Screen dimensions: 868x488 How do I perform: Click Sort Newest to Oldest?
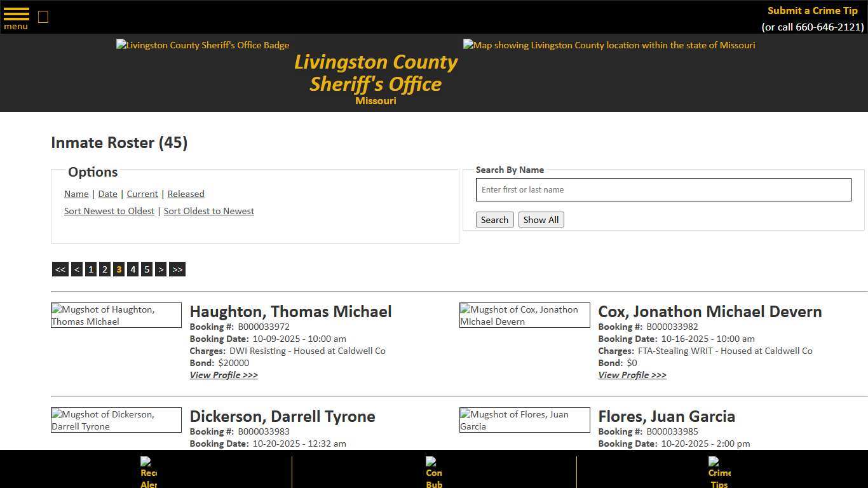[x=109, y=211]
